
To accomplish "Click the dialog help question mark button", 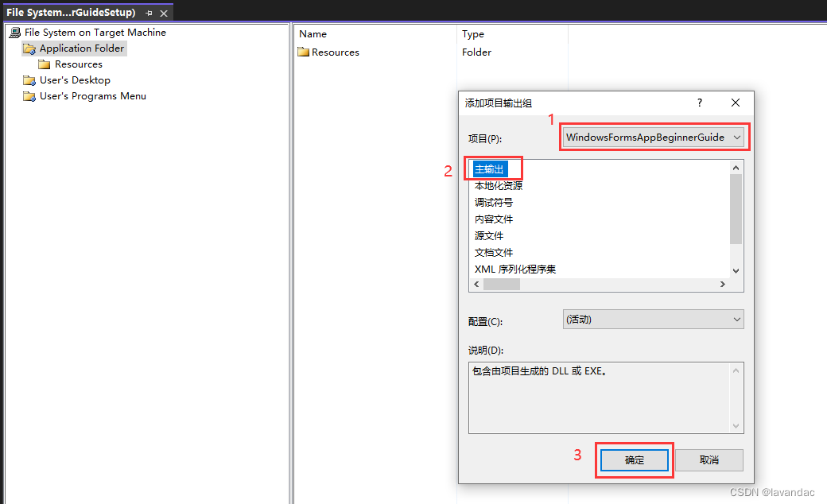I will (700, 103).
